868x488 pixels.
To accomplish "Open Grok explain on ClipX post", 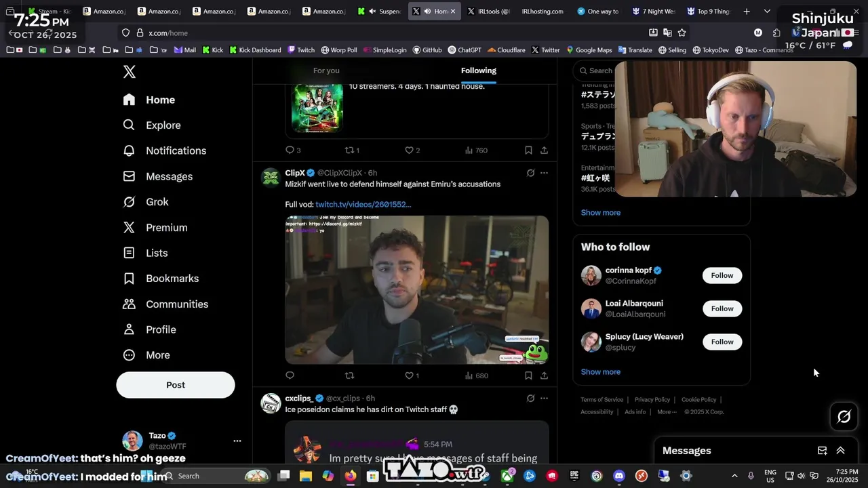I will coord(530,173).
